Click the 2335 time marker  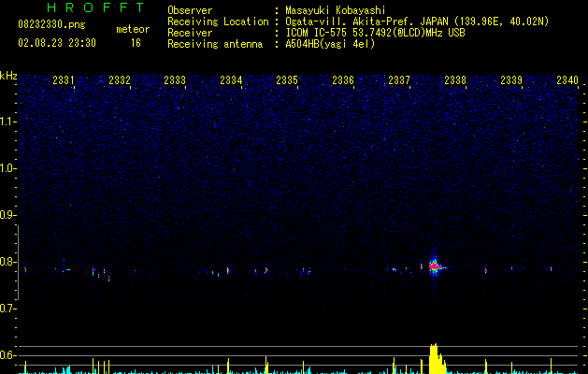point(287,80)
